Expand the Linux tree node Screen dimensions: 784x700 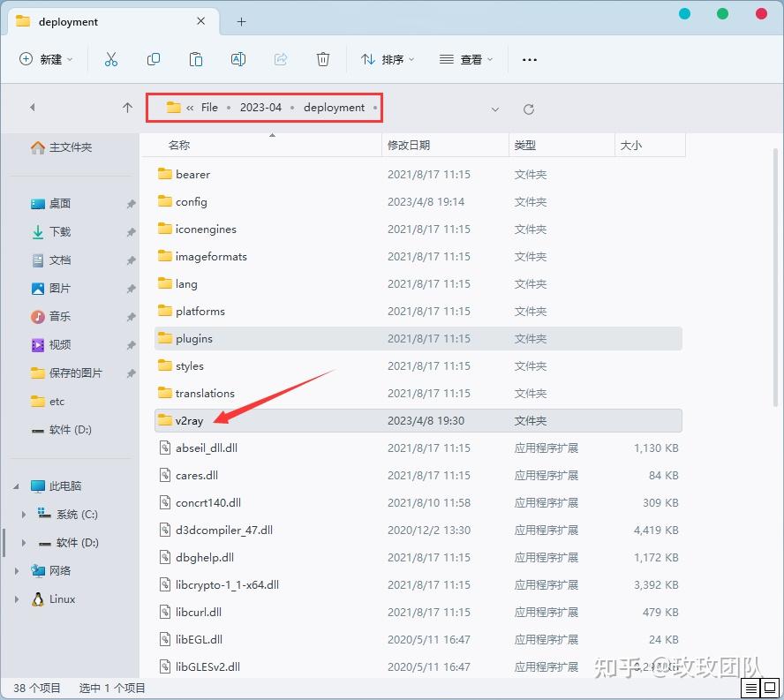click(17, 599)
